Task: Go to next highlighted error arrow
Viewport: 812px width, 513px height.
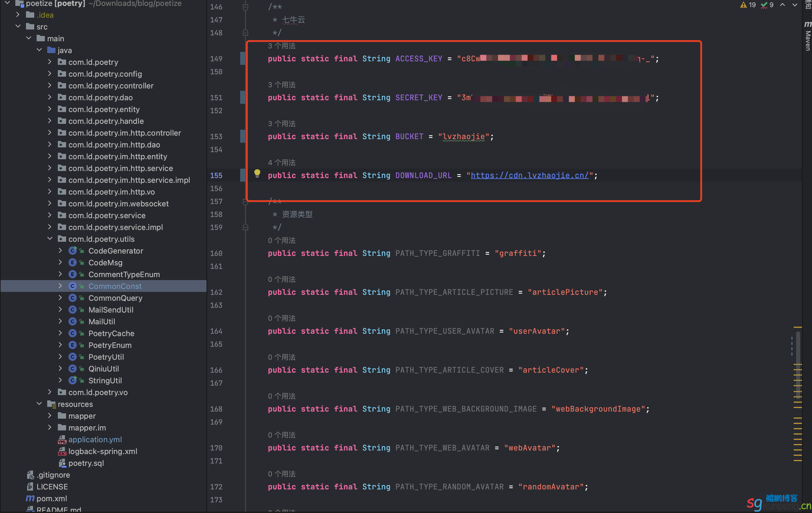Action: click(x=795, y=5)
